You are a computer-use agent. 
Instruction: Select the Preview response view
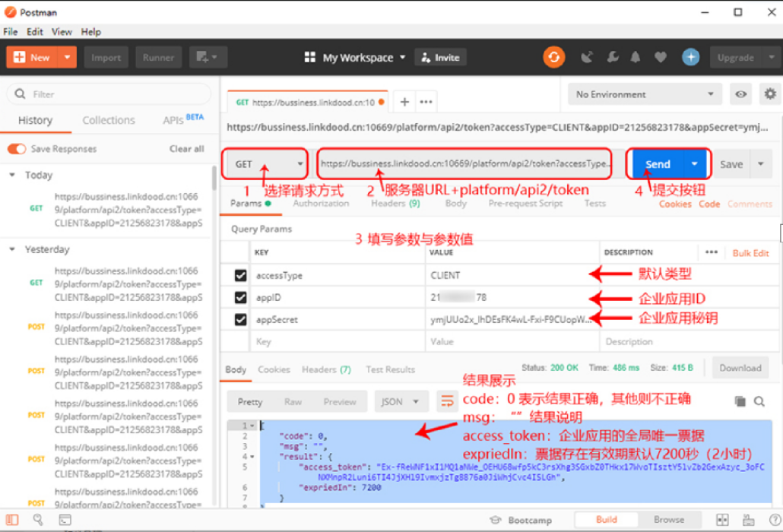pyautogui.click(x=340, y=402)
